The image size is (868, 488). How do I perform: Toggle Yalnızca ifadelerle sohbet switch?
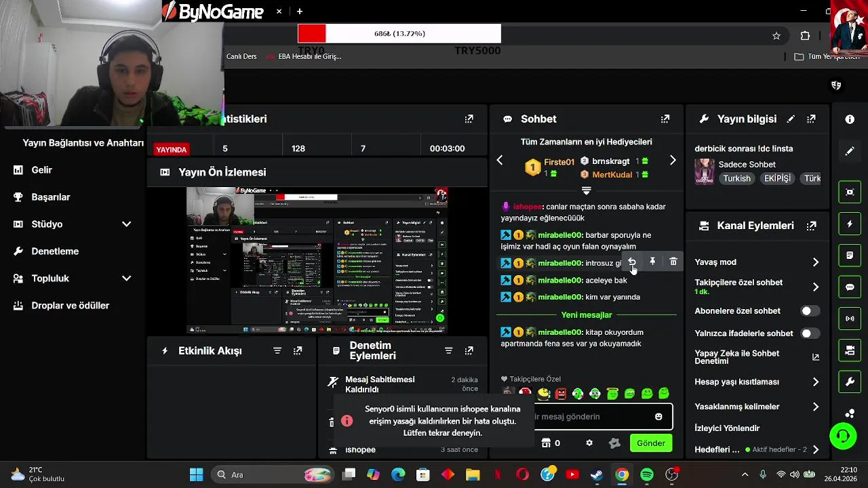(x=810, y=333)
